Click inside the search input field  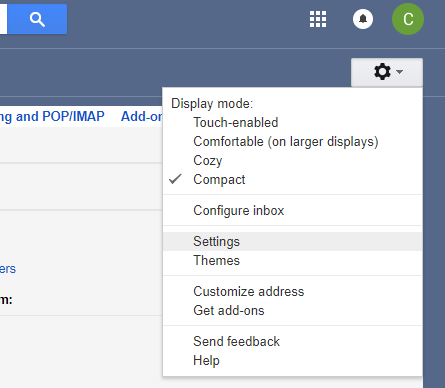3,19
